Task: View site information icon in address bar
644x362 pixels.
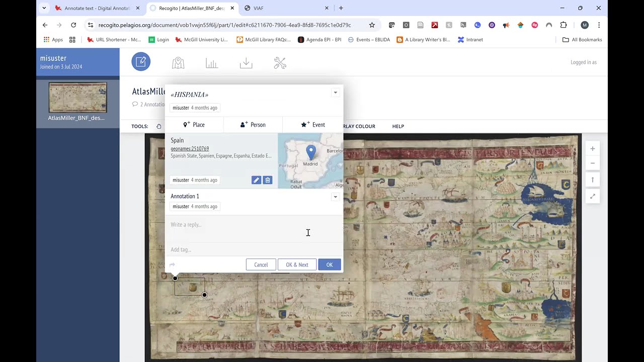Action: (x=90, y=25)
